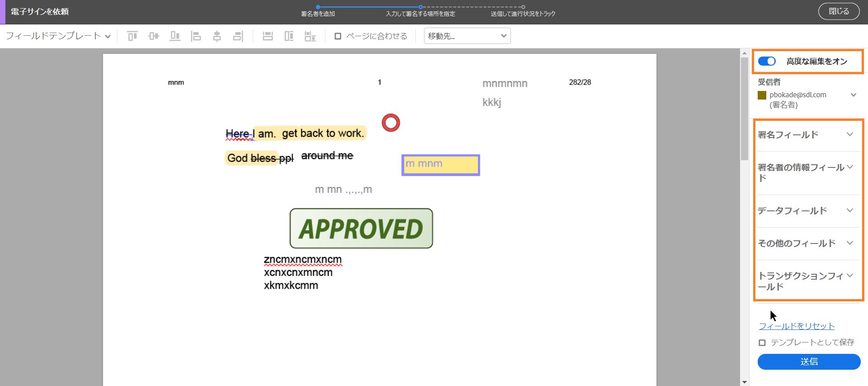Screen dimensions: 868x386
Task: Align selected fields to horizontal center
Action: pyautogui.click(x=217, y=36)
